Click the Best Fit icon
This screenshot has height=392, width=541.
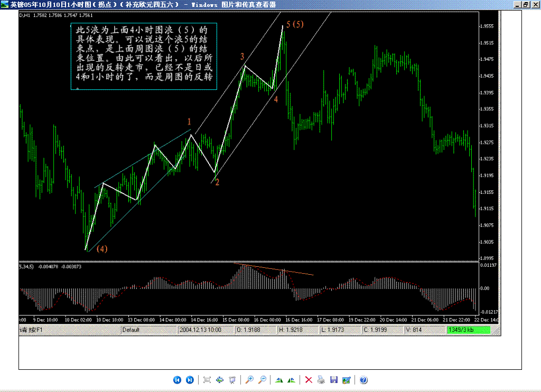[x=207, y=380]
